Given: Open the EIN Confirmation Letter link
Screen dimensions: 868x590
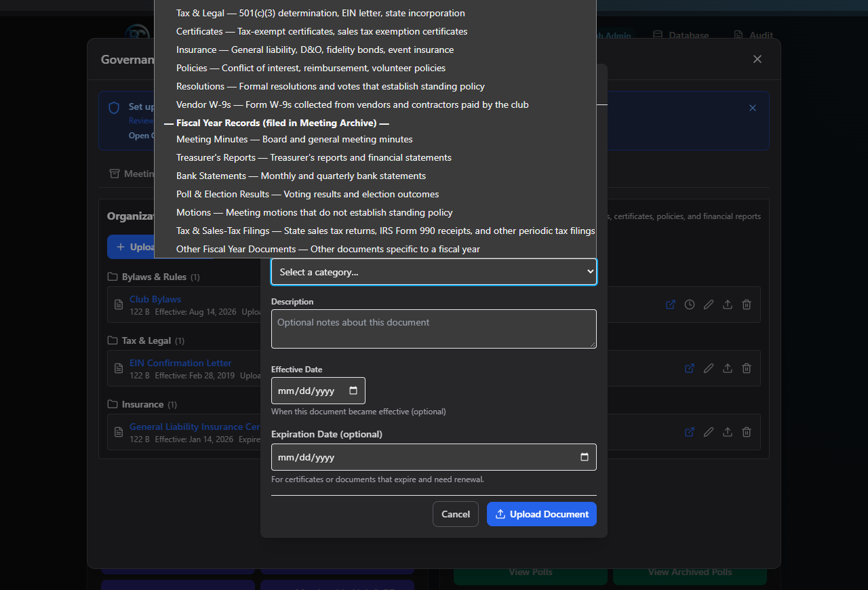Looking at the screenshot, I should click(x=180, y=363).
